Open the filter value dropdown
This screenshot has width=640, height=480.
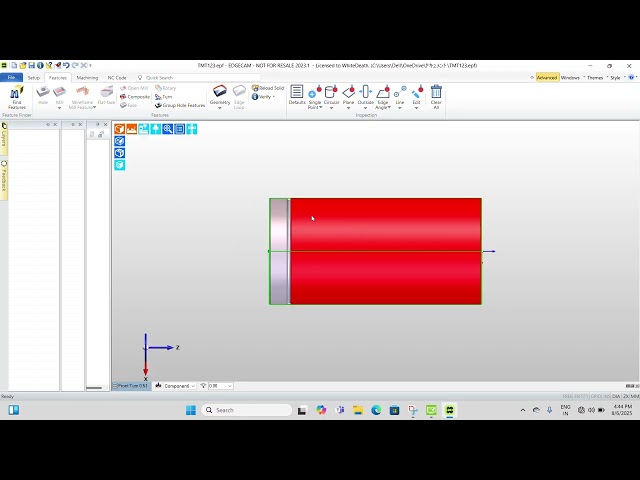pos(220,386)
